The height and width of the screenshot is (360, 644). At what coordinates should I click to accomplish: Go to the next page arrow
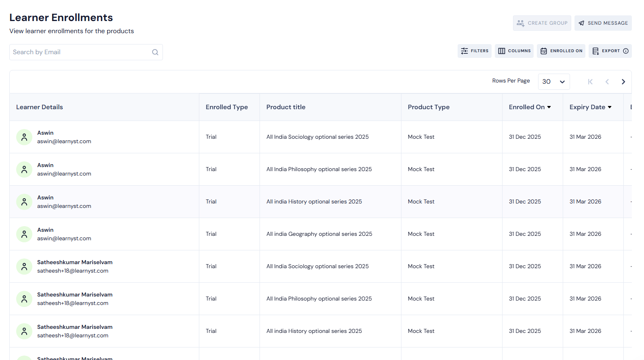point(623,82)
